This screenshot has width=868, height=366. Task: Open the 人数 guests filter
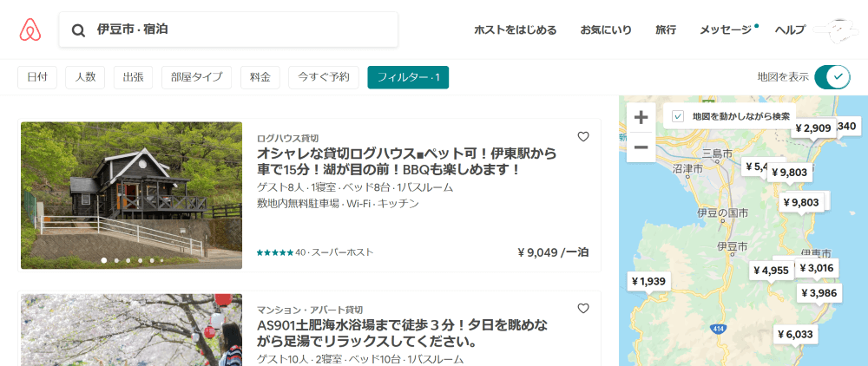(85, 77)
